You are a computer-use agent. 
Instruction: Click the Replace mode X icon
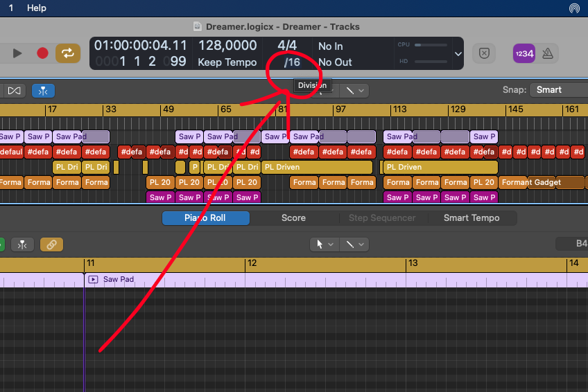484,53
